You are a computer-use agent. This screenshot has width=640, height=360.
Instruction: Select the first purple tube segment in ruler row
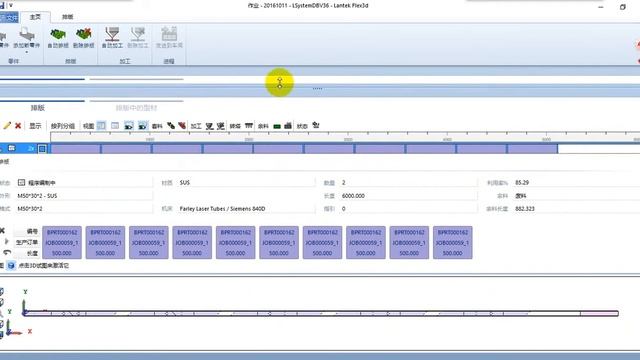[x=76, y=149]
